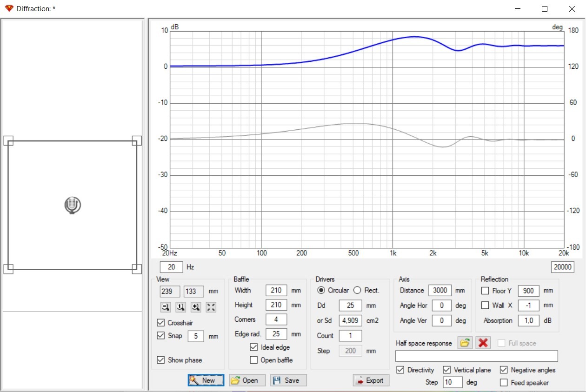Screen dimensions: 586x392
Task: Select the bottom-left baffle corner handle
Action: 8,269
